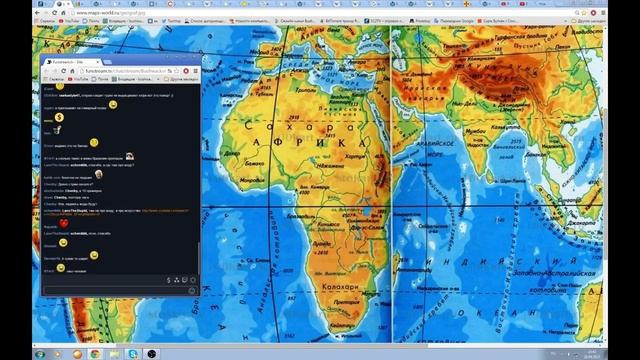640x360 pixels.
Task: Open the Переводчик Google bookmark
Action: [453, 21]
